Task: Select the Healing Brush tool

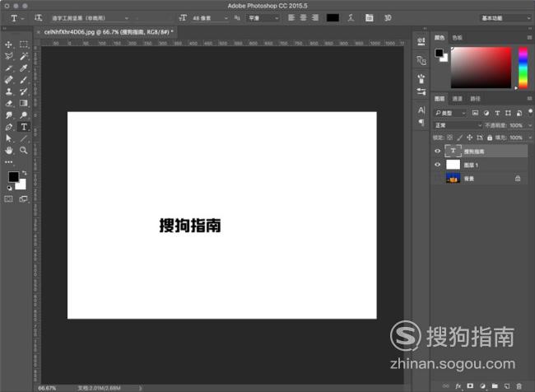Action: 9,80
